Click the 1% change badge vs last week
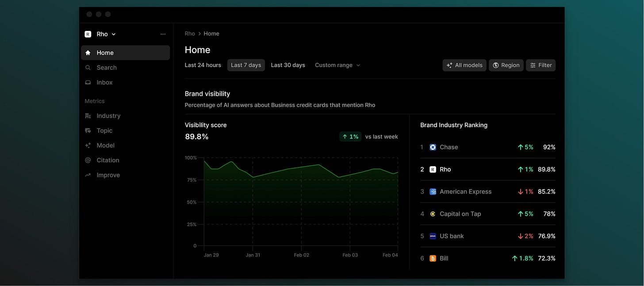This screenshot has width=644, height=286. click(350, 137)
